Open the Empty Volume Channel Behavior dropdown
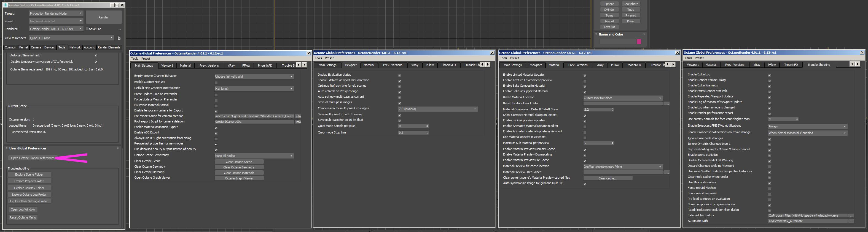The height and width of the screenshot is (232, 868). (x=254, y=77)
